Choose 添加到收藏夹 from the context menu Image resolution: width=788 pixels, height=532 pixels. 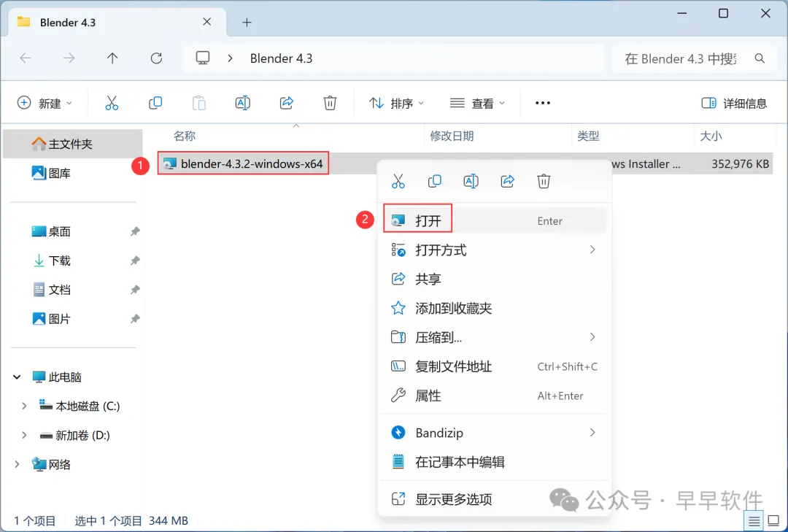494,308
